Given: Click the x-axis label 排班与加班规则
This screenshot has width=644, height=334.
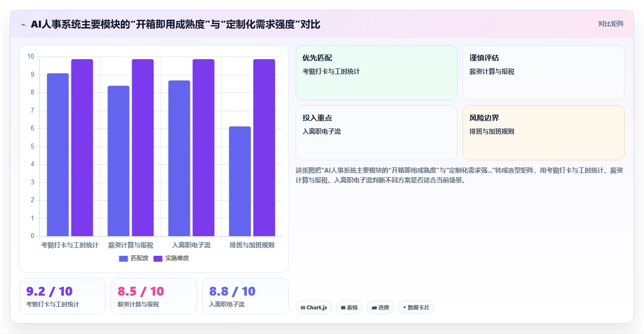Looking at the screenshot, I should (x=252, y=245).
